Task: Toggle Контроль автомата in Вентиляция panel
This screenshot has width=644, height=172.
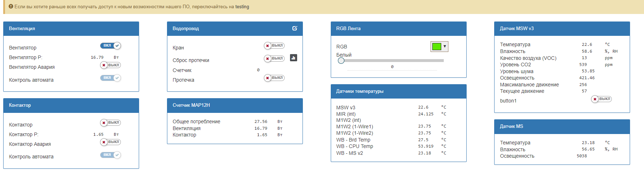Action: [110, 78]
